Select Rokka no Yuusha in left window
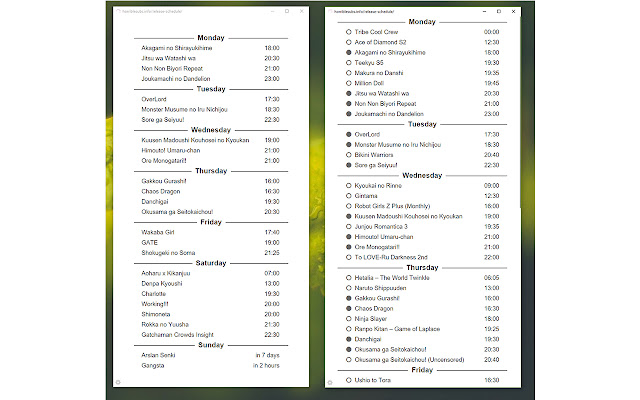This screenshot has width=640, height=400. 165,324
